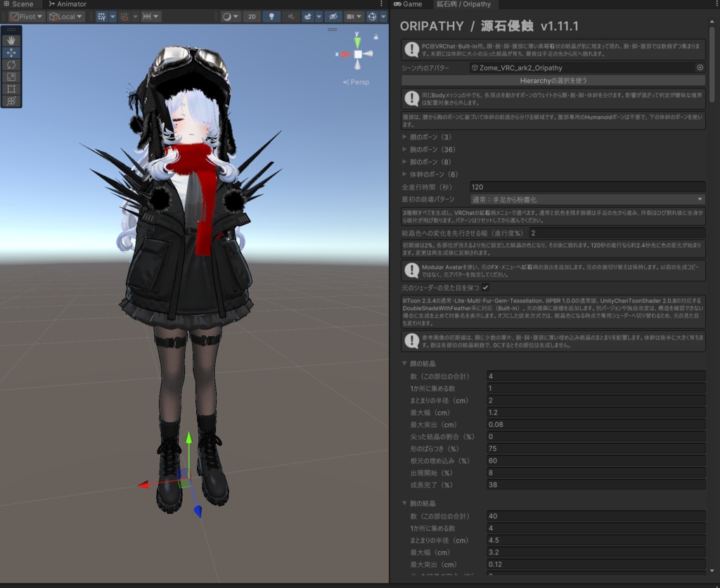Click the move gizmo green arrow

coord(188,437)
